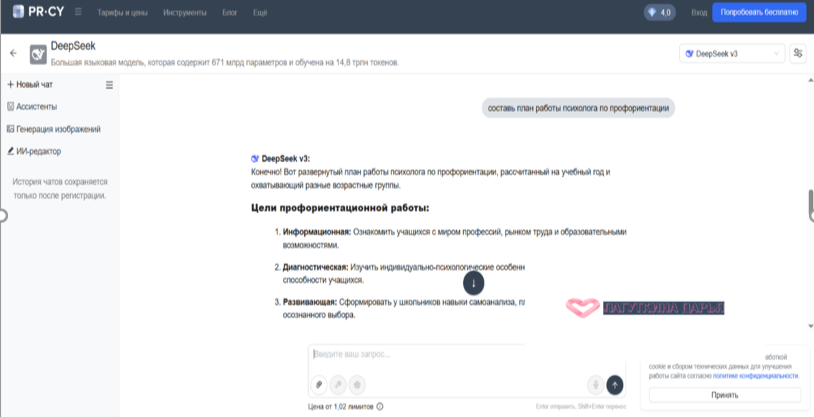
Task: Click the DeepSeek whale avatar icon
Action: pyautogui.click(x=38, y=54)
